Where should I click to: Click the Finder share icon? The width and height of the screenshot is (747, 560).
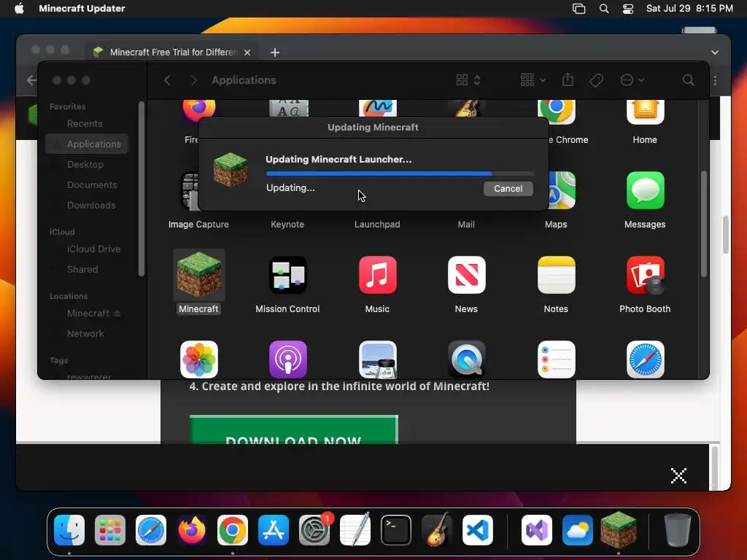coord(568,79)
